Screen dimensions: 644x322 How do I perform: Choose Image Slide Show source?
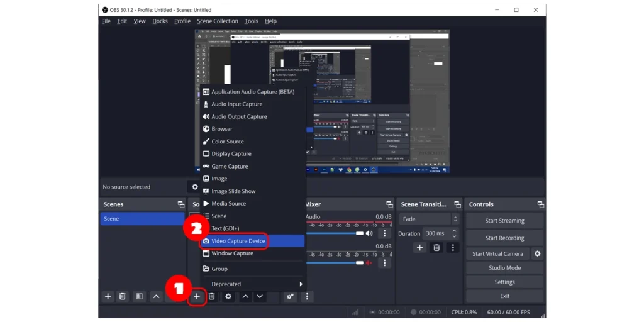(x=253, y=191)
